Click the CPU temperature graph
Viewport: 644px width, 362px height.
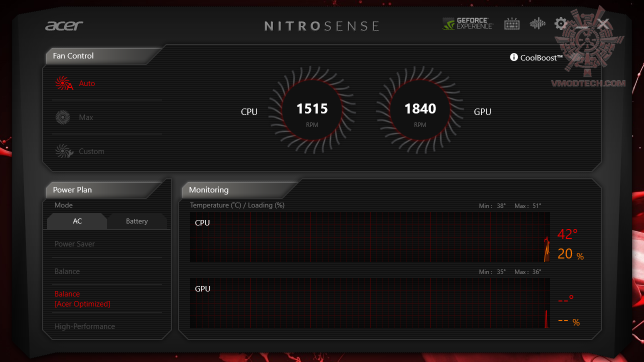[x=369, y=237]
